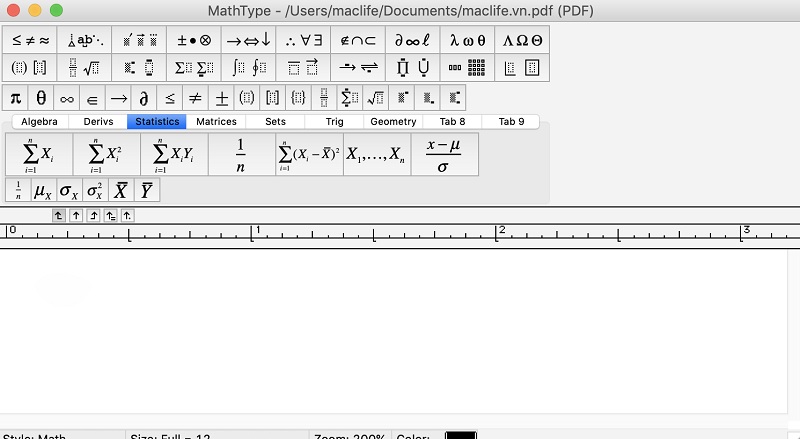The image size is (800, 439).
Task: Switch to Tab 8
Action: (452, 121)
